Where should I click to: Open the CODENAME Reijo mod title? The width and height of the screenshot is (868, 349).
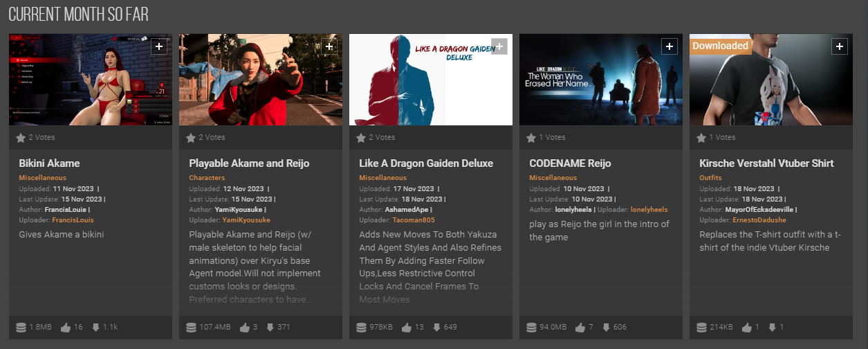(570, 163)
